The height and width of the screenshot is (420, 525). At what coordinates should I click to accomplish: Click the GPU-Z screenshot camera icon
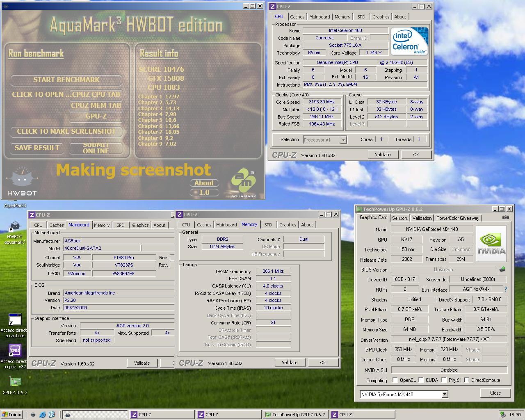[x=506, y=218]
